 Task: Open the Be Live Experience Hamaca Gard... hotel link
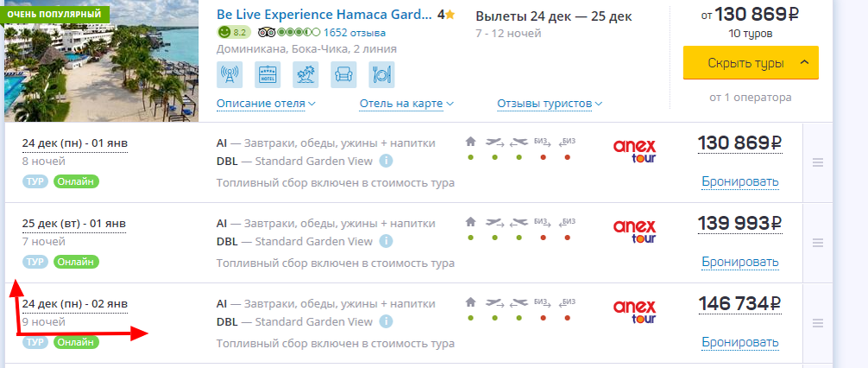click(x=324, y=15)
